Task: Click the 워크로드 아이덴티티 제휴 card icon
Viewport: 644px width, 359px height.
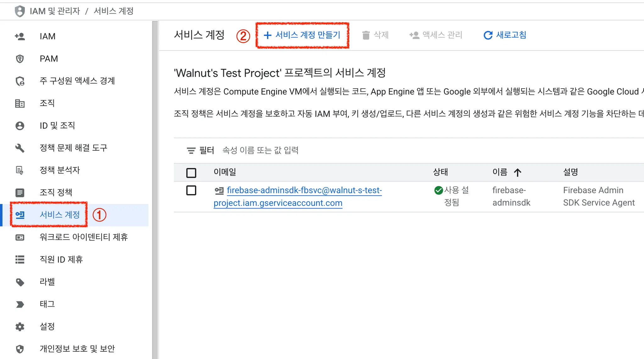Action: click(20, 237)
